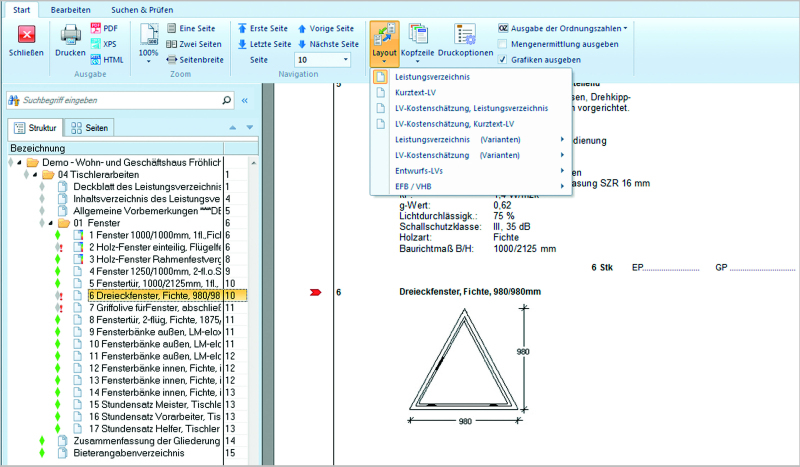Select 12 Fensterbänke innen, Fichte item
This screenshot has height=467, width=800.
[155, 368]
